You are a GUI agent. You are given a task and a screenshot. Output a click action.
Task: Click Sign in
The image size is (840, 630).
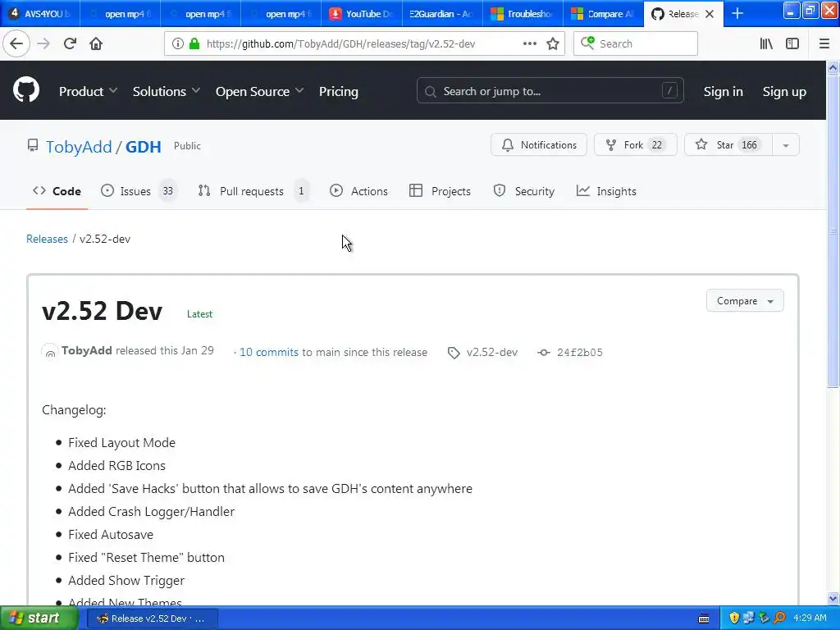[724, 92]
